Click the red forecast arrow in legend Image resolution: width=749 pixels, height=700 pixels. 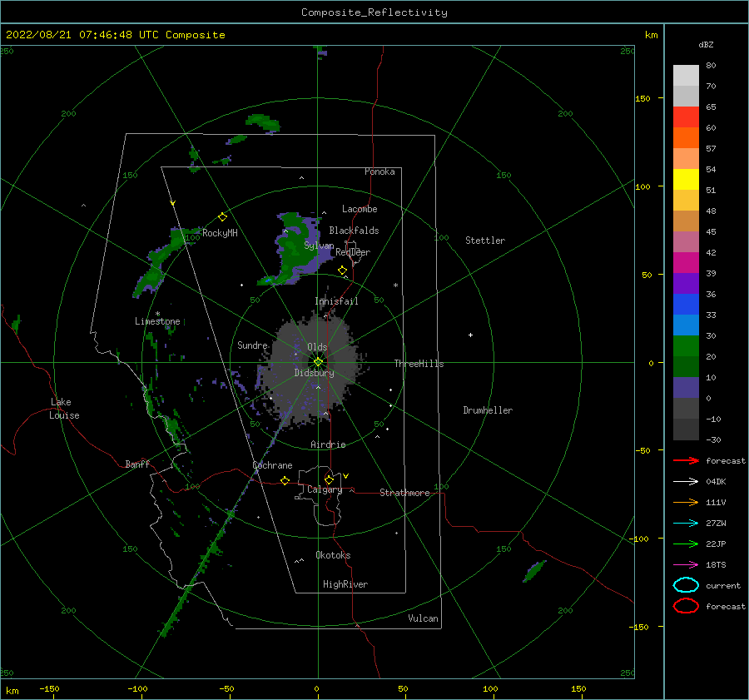(686, 460)
